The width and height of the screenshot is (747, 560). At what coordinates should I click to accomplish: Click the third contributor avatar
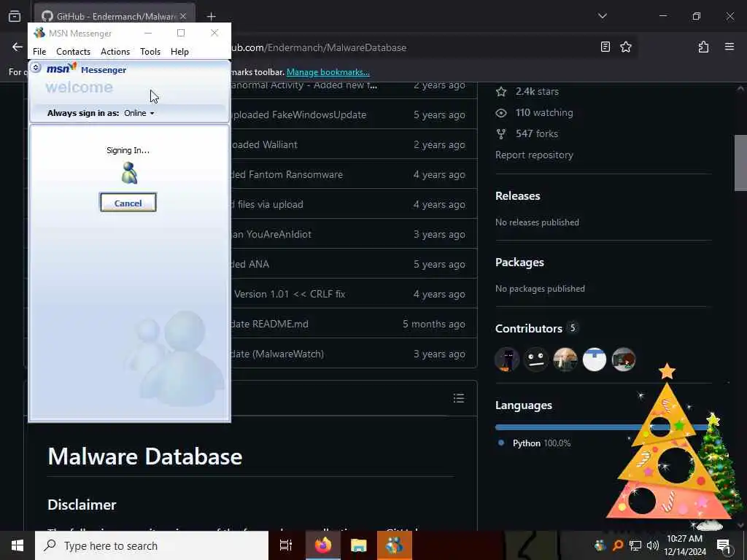[x=565, y=359]
